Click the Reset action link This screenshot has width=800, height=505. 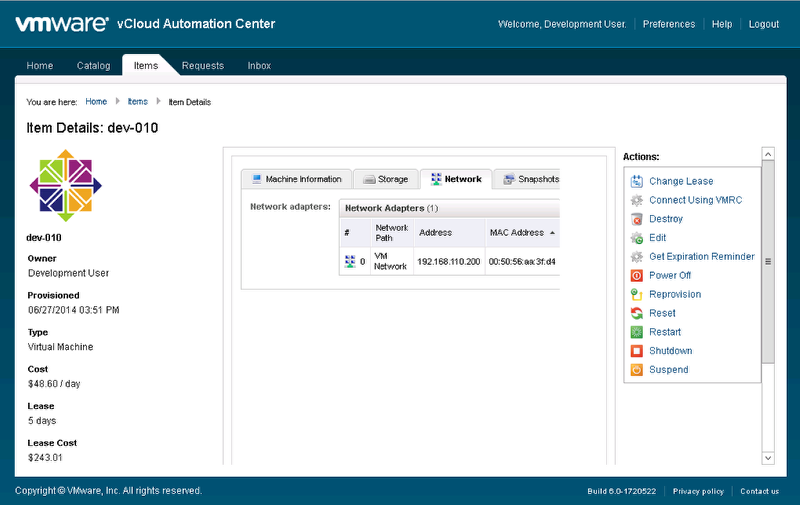(x=662, y=313)
